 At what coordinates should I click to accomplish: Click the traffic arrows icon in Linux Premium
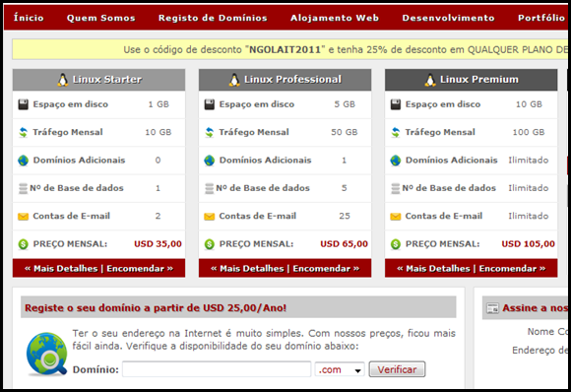396,132
